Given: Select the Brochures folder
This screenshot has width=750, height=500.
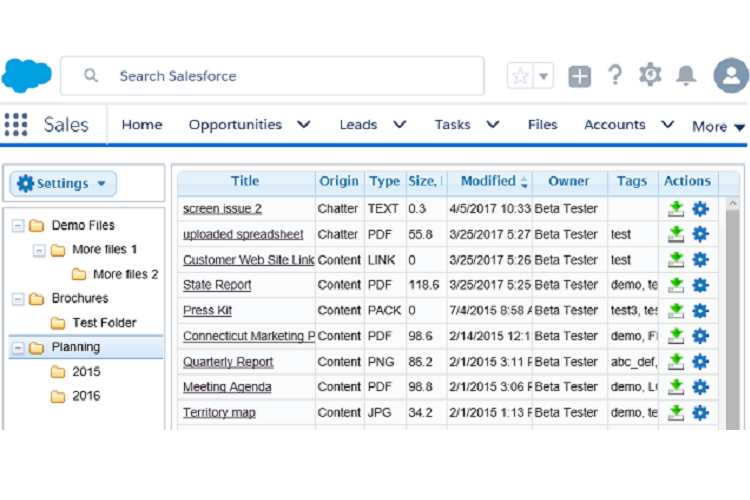Looking at the screenshot, I should pyautogui.click(x=80, y=298).
